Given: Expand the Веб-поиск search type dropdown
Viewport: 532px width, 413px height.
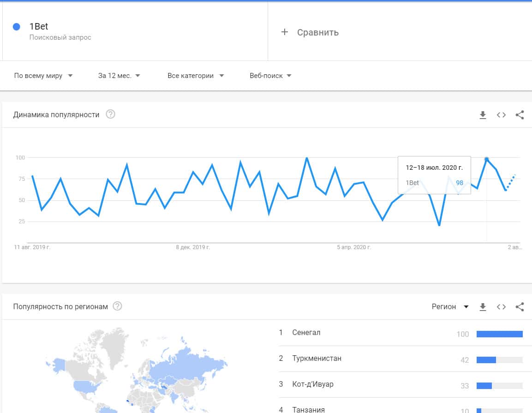Looking at the screenshot, I should 270,76.
